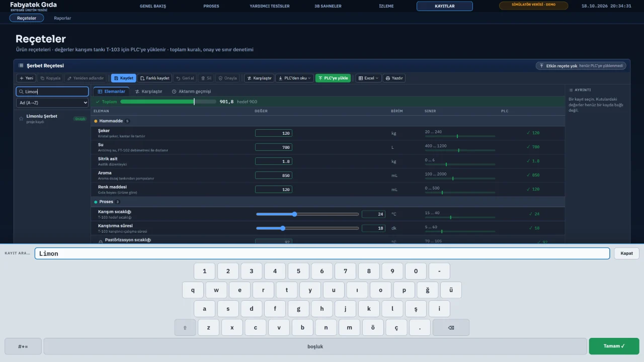Tap the boşluk space bar key

click(315, 346)
